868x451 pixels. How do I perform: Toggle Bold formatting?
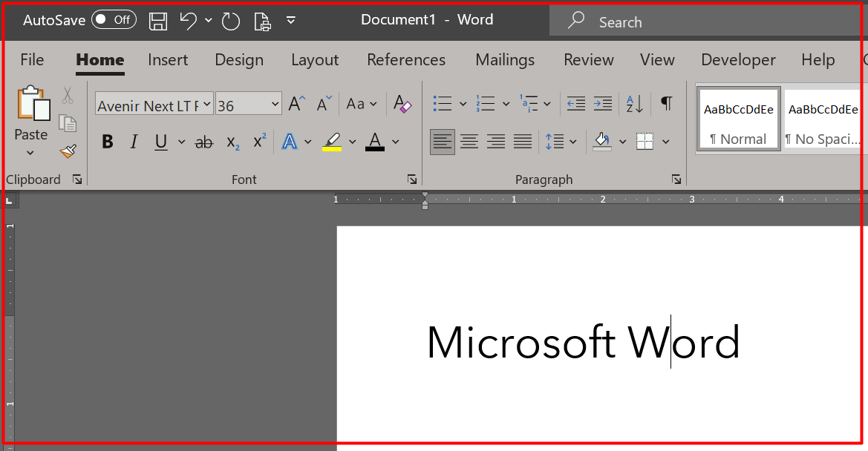click(108, 142)
